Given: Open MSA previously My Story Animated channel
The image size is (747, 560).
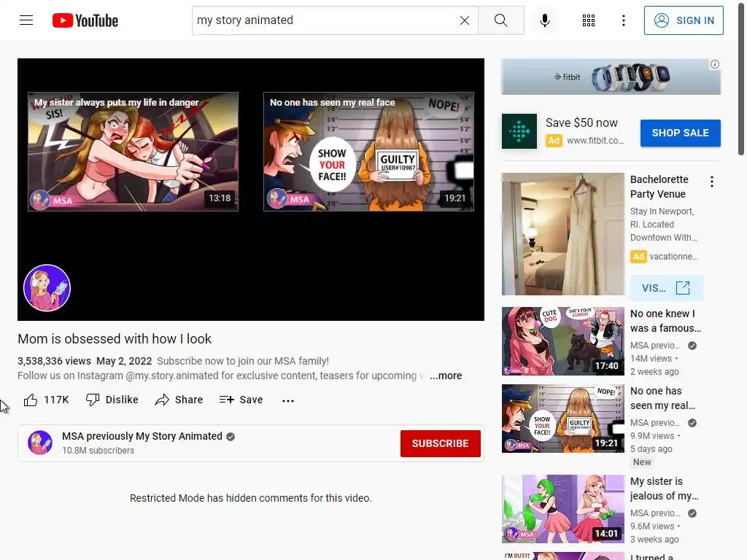Looking at the screenshot, I should [142, 436].
